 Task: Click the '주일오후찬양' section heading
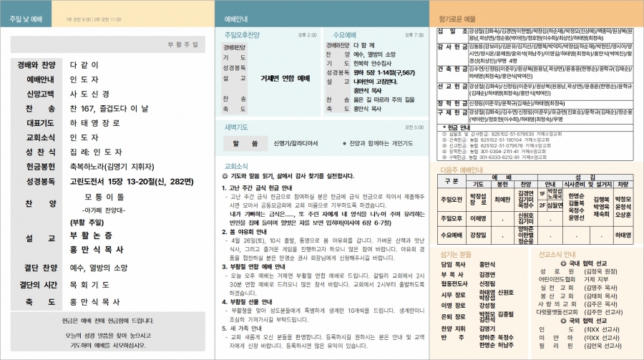pos(242,35)
